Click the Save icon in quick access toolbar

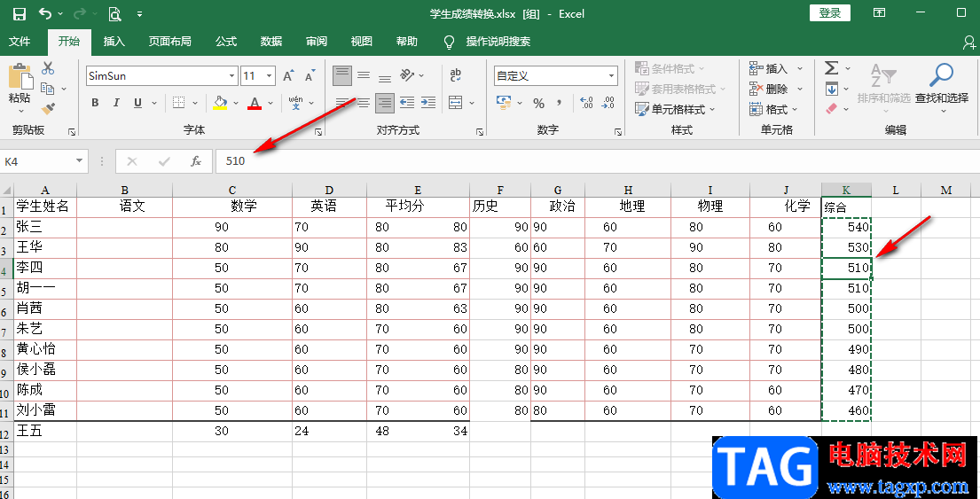[20, 14]
